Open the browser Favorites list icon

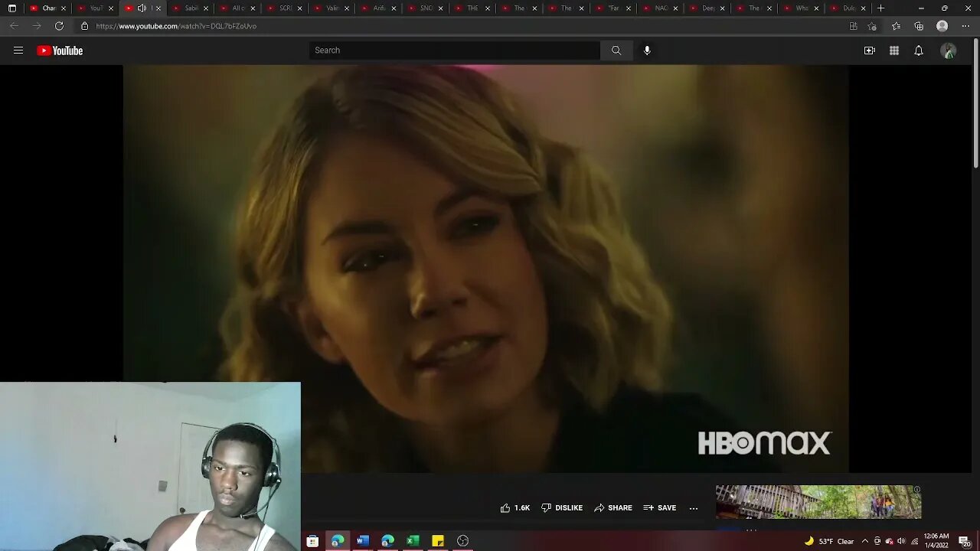tap(897, 26)
